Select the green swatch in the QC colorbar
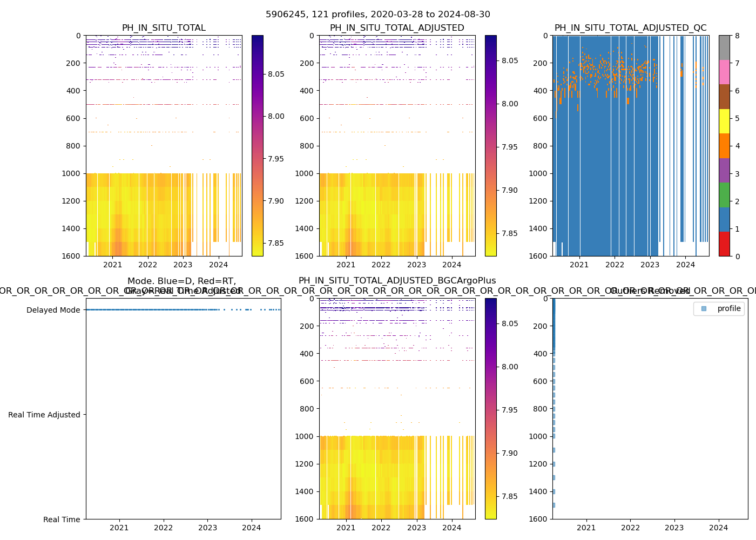756x540 pixels. pyautogui.click(x=724, y=195)
